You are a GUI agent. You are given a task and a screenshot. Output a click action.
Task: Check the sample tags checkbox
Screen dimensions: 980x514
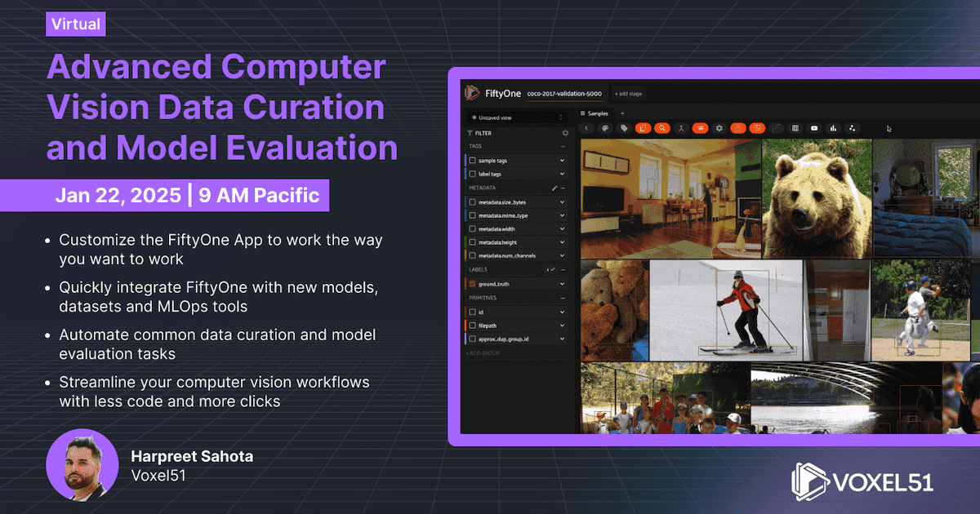tap(472, 161)
